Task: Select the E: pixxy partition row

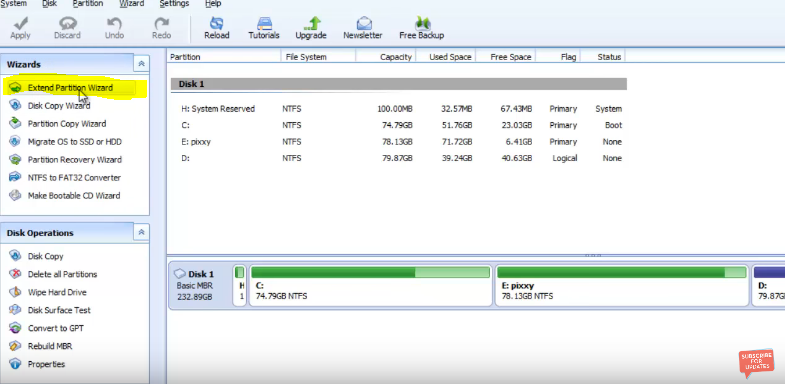Action: coord(399,142)
